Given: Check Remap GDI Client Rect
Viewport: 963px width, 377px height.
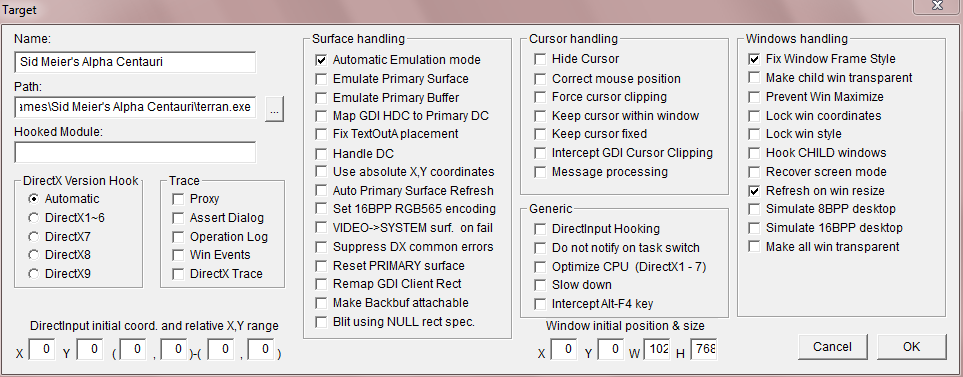Looking at the screenshot, I should point(321,284).
